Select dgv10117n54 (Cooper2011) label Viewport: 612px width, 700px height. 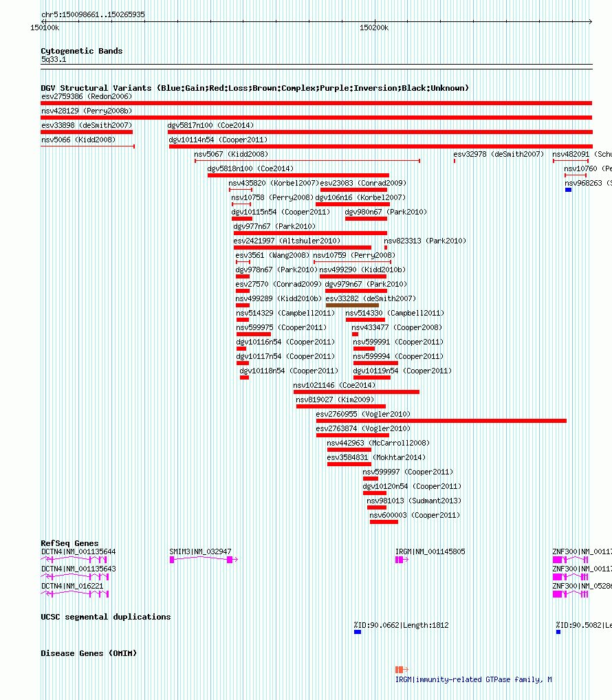[x=285, y=356]
